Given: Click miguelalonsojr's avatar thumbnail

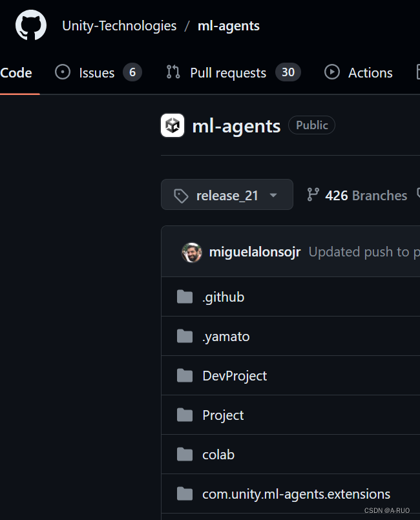Looking at the screenshot, I should 191,252.
